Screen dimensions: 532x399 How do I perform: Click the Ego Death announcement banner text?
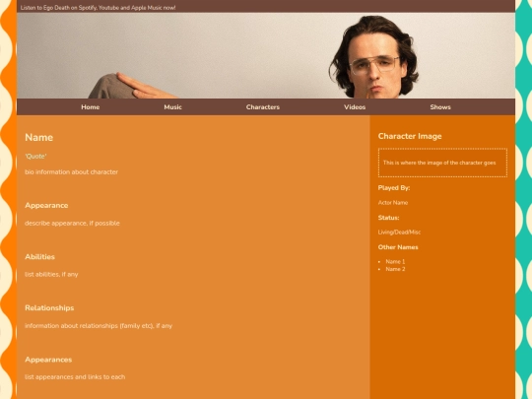point(99,8)
